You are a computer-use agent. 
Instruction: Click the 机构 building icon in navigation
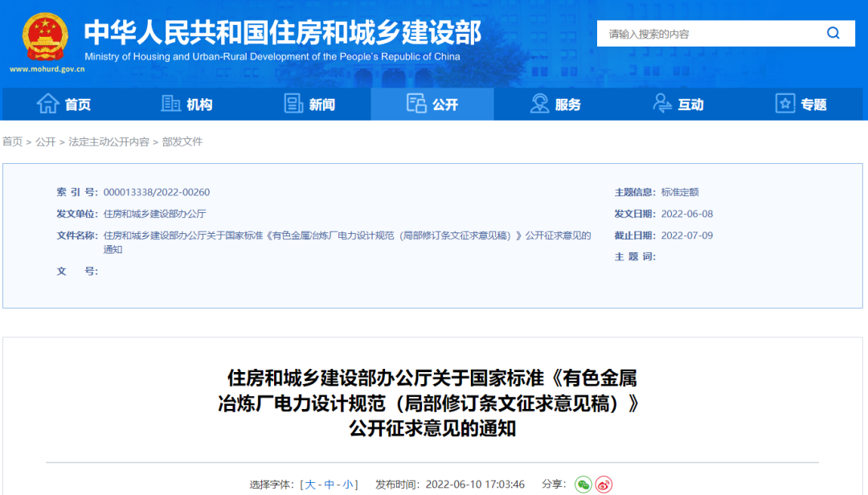point(170,103)
